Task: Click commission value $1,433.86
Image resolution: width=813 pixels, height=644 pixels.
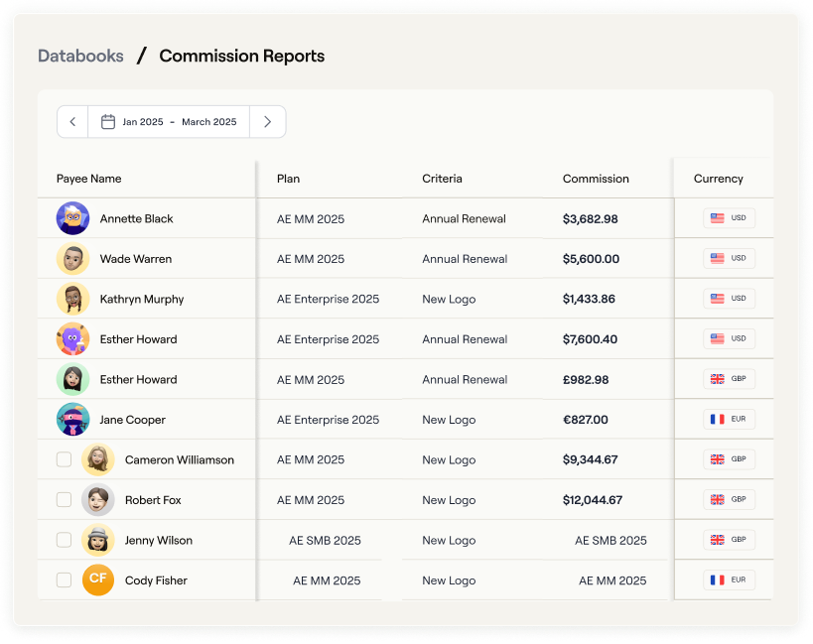Action: pos(589,299)
